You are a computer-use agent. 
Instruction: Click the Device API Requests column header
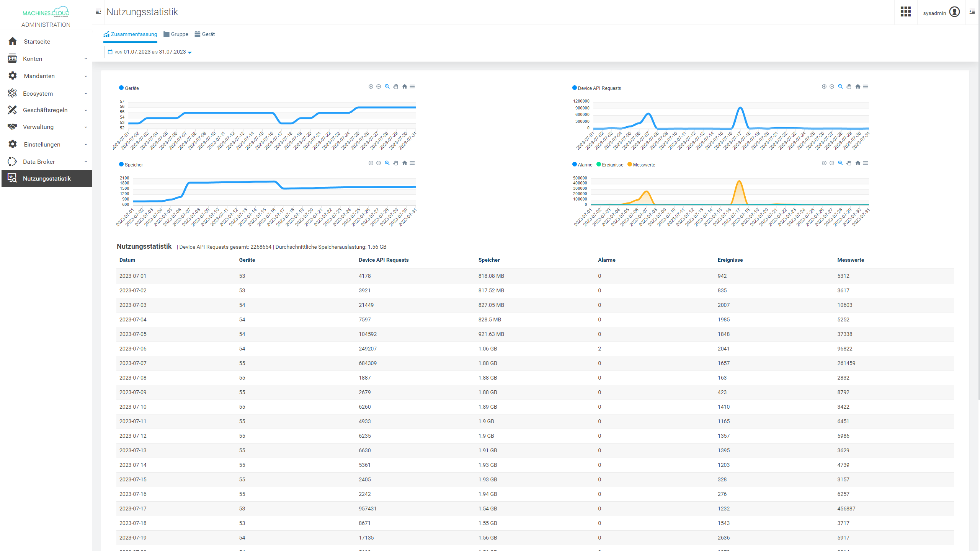pyautogui.click(x=383, y=260)
